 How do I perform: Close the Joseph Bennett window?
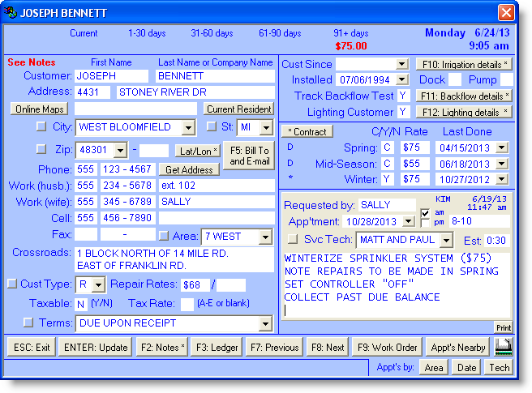(505, 12)
